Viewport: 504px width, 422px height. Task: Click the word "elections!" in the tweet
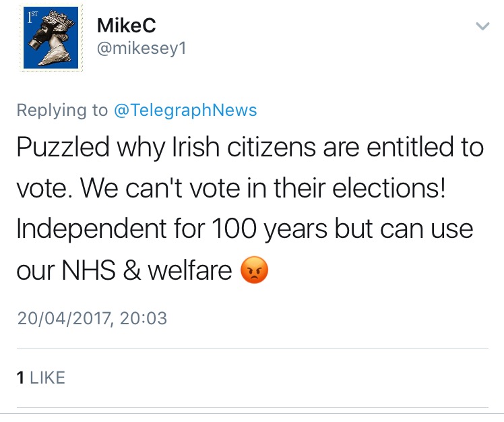pyautogui.click(x=389, y=188)
